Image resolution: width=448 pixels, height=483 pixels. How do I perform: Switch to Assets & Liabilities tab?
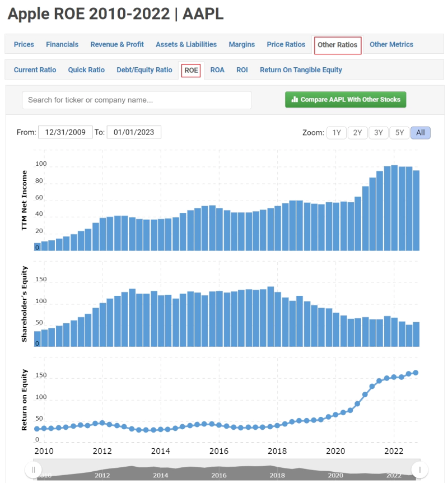pyautogui.click(x=186, y=44)
